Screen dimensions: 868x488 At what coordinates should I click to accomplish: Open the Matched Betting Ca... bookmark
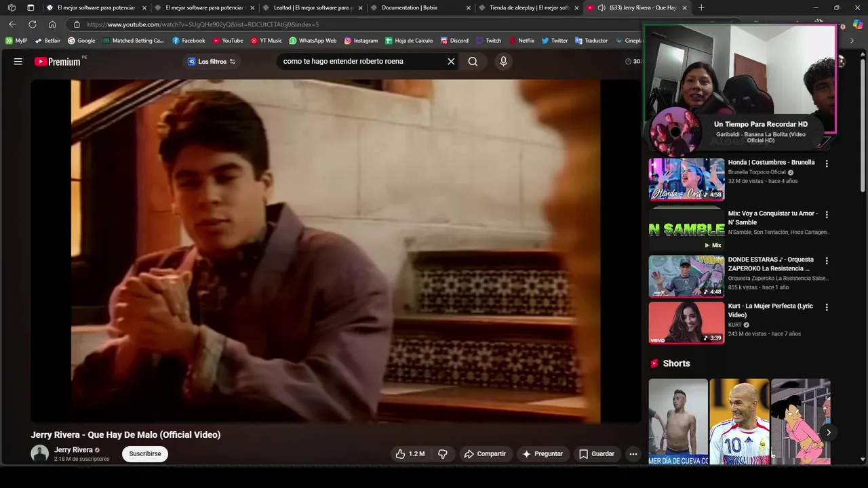[x=134, y=41]
